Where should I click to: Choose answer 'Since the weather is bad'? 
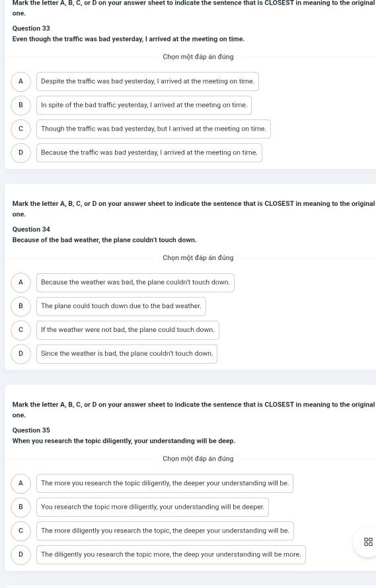[x=127, y=354]
